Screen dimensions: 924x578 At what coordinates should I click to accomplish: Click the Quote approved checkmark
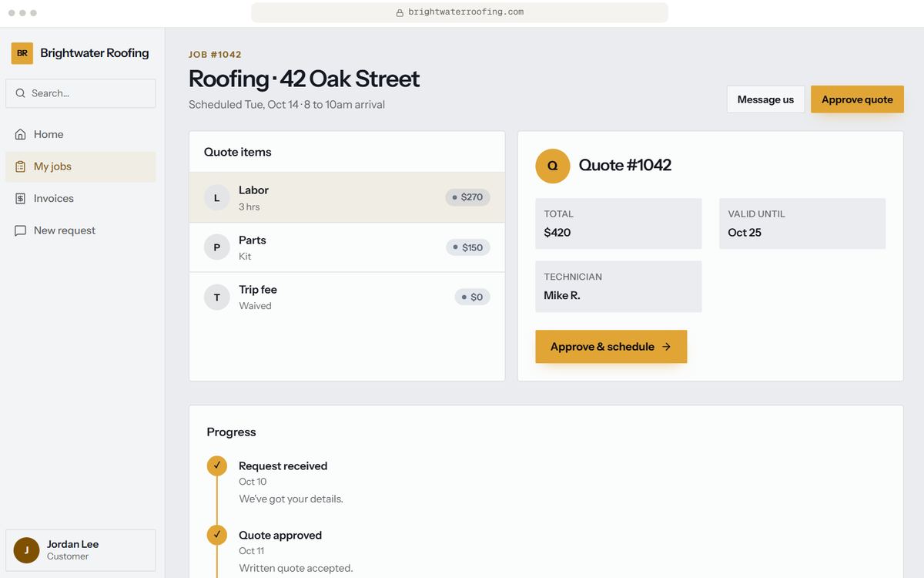click(217, 535)
